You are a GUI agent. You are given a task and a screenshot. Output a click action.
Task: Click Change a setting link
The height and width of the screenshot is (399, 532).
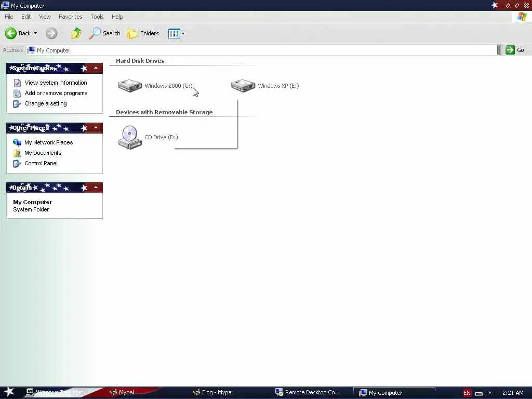[46, 103]
